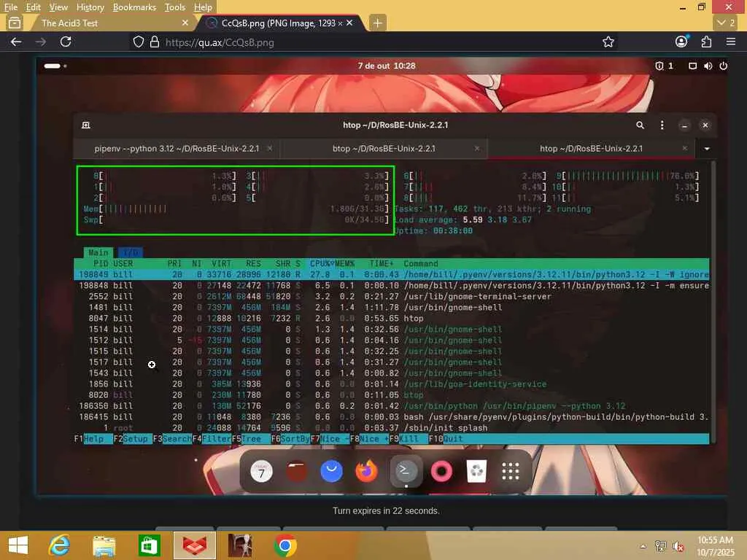747x560 pixels.
Task: Open the History menu
Action: click(x=90, y=7)
